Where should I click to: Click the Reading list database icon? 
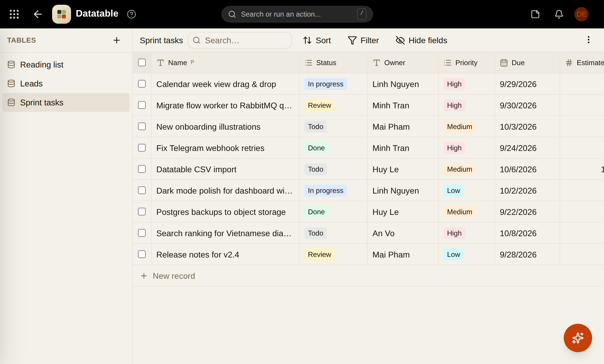click(11, 65)
